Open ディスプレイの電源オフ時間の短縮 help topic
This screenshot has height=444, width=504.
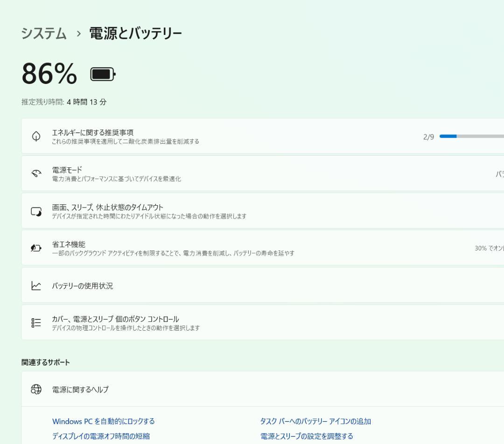102,436
